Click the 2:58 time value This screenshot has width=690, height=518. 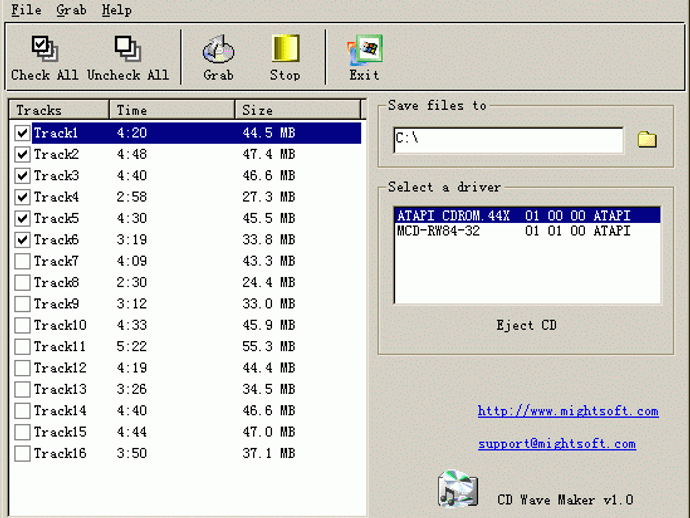pos(132,197)
